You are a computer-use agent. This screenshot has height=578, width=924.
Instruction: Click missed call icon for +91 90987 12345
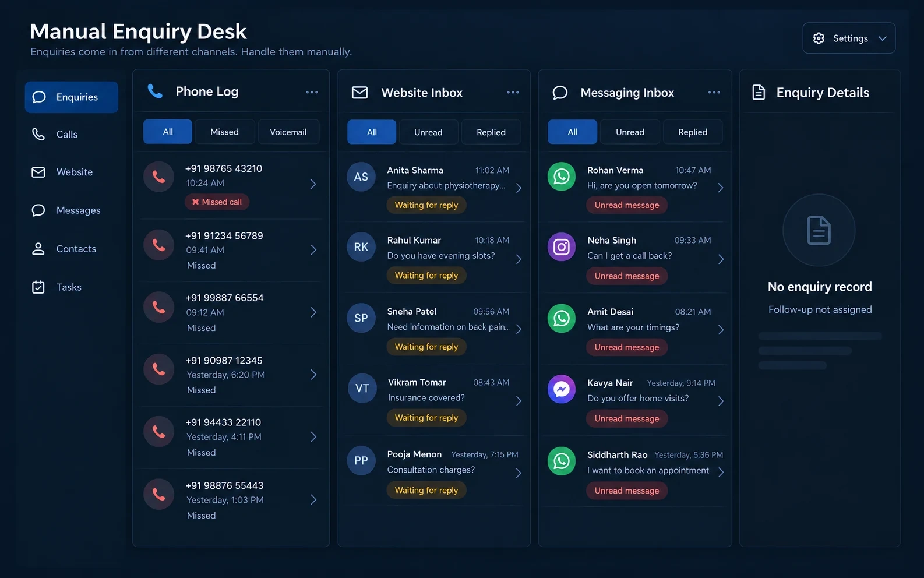coord(159,369)
